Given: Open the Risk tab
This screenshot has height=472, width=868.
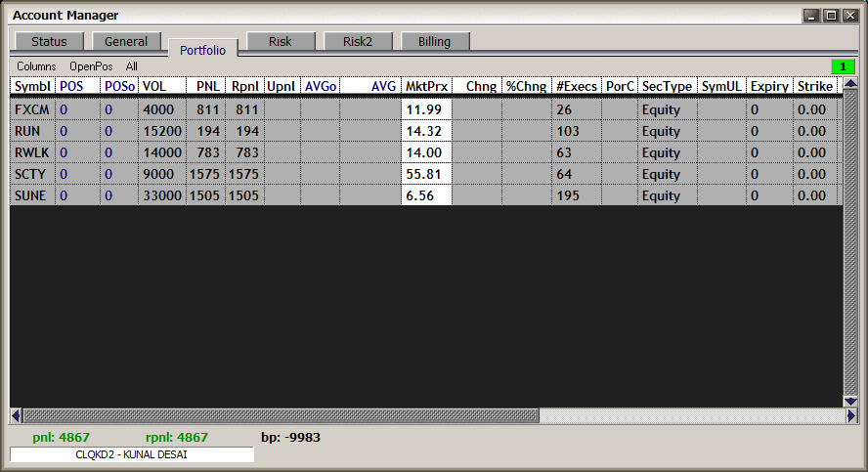Looking at the screenshot, I should pyautogui.click(x=281, y=41).
